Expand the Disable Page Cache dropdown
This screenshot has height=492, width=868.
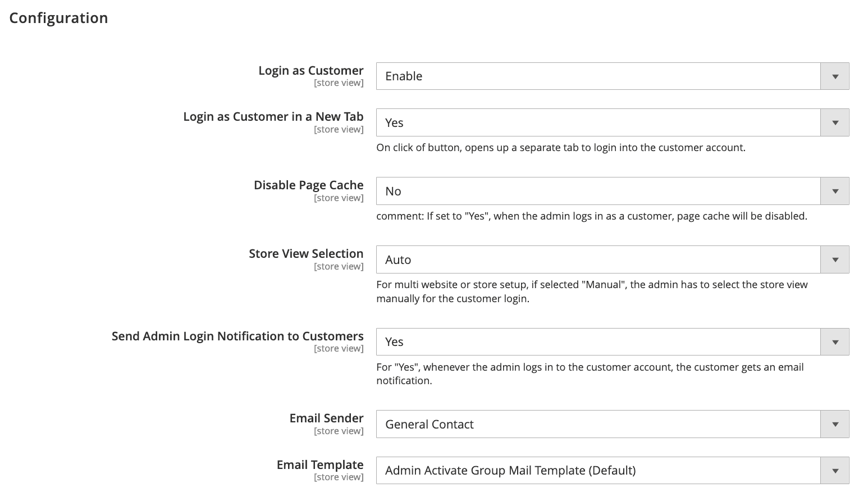[x=612, y=191]
